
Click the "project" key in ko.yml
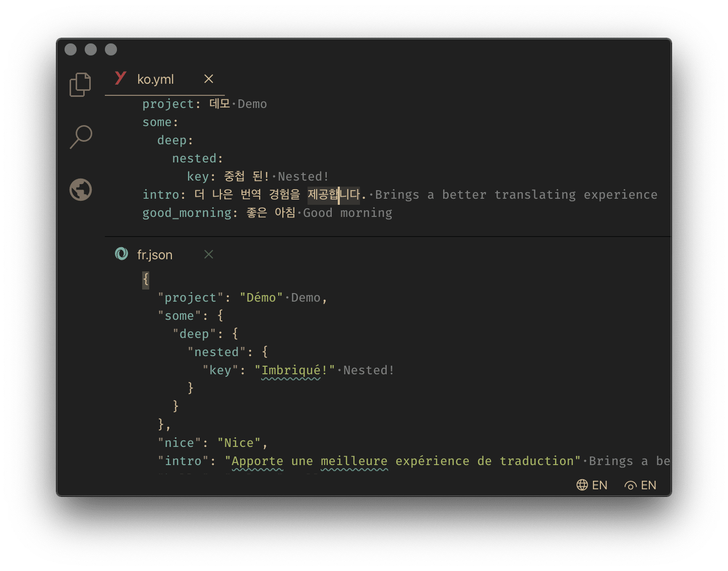click(168, 104)
